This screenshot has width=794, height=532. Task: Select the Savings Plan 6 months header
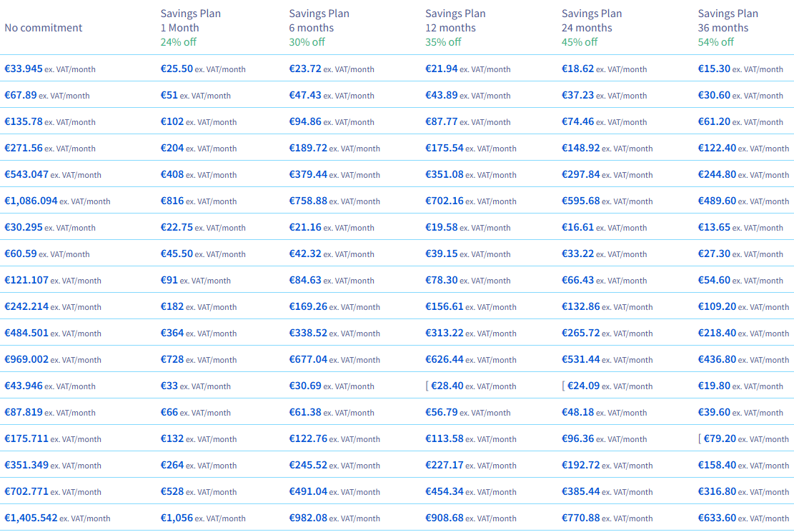tap(319, 21)
